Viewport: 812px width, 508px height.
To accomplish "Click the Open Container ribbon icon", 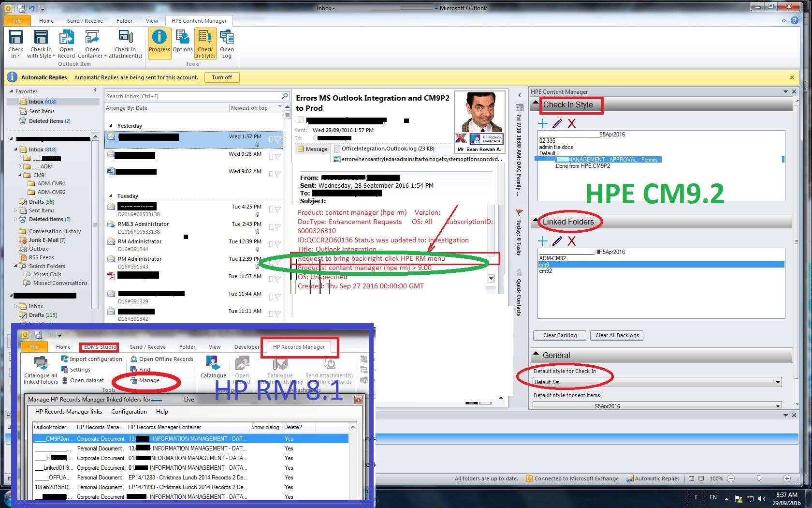I will 92,43.
